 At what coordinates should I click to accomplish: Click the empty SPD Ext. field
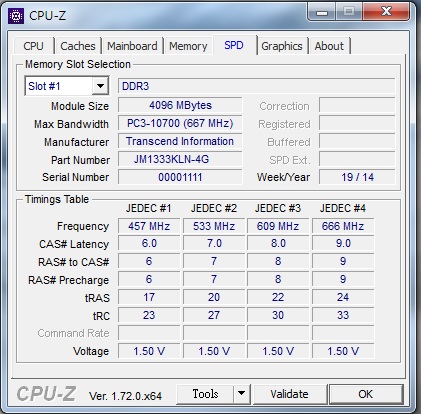click(357, 159)
